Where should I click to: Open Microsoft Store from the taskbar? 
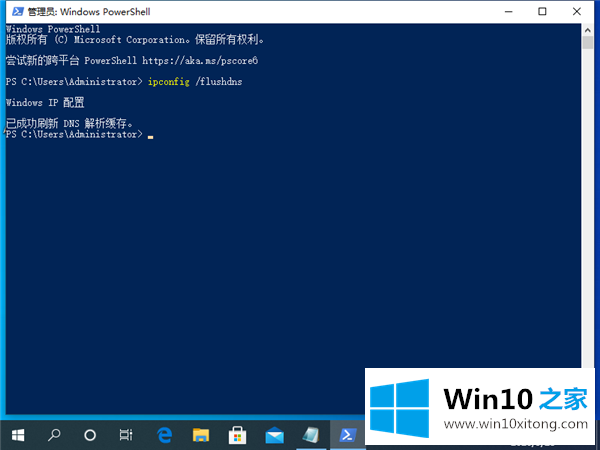[x=238, y=435]
